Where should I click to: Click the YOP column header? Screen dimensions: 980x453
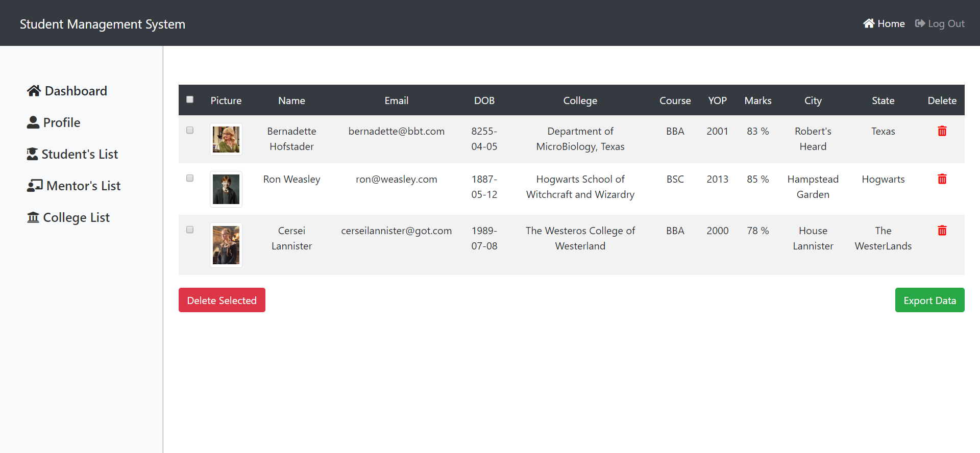(717, 100)
